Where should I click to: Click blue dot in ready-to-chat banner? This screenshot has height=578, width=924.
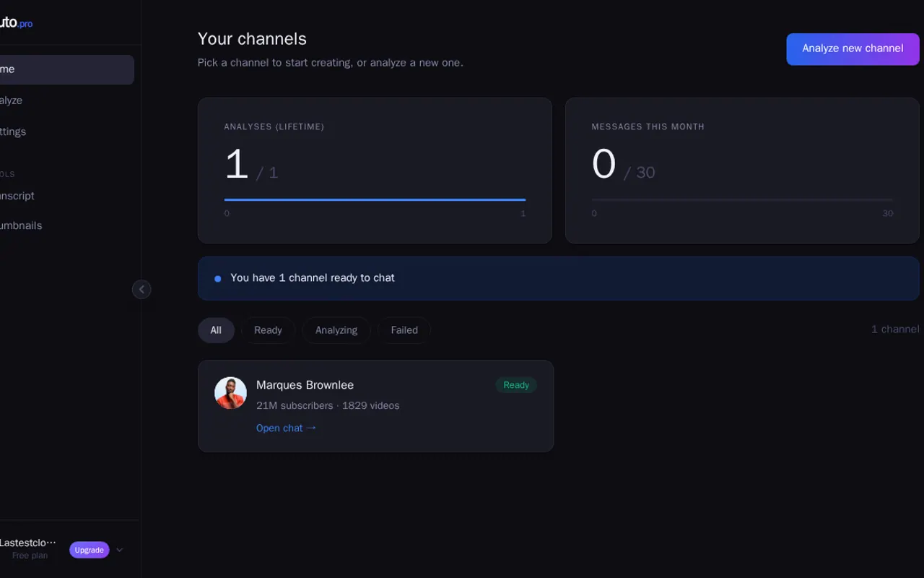[218, 278]
